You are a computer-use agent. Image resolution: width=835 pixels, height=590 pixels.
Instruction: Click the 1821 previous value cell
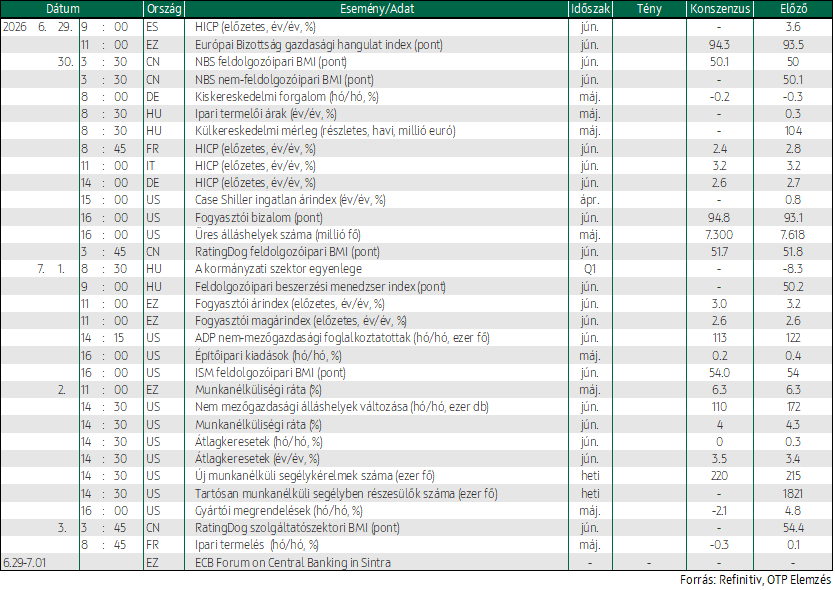click(793, 494)
